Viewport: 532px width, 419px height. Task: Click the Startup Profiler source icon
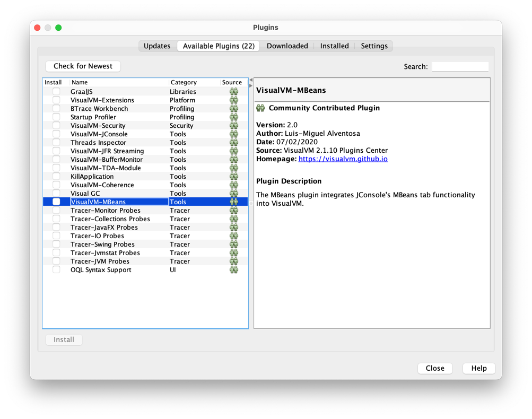point(234,117)
